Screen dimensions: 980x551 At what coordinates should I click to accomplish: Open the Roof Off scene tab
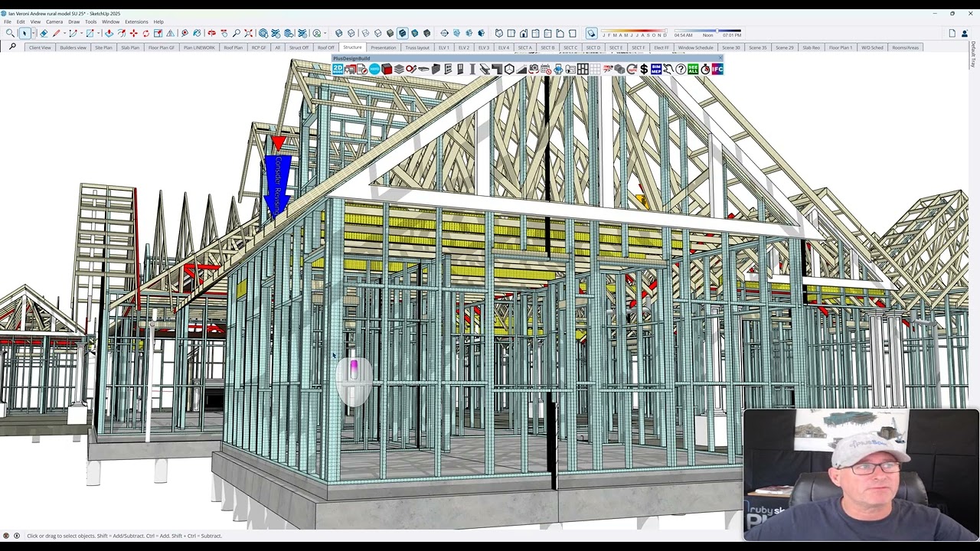pyautogui.click(x=326, y=47)
